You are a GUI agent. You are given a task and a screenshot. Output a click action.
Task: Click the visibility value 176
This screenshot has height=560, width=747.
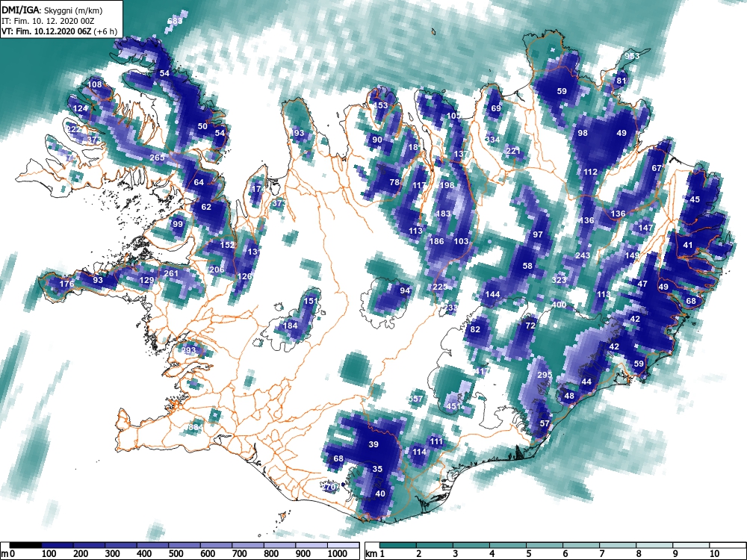tap(66, 284)
